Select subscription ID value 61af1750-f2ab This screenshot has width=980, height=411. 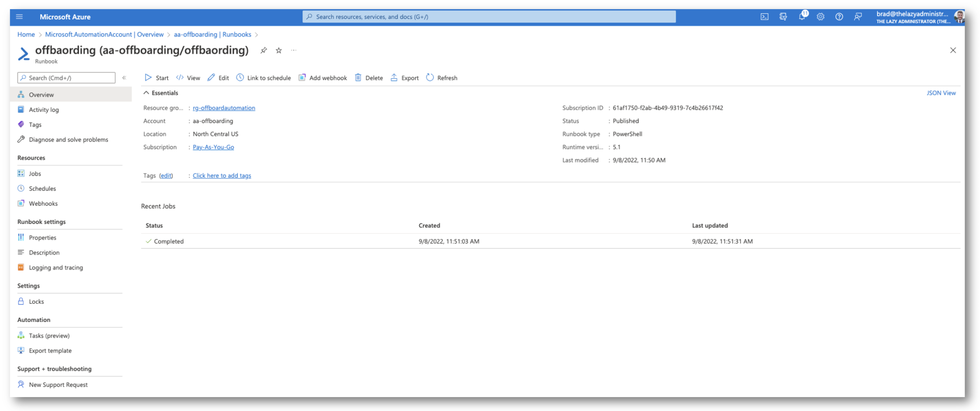[x=668, y=108]
